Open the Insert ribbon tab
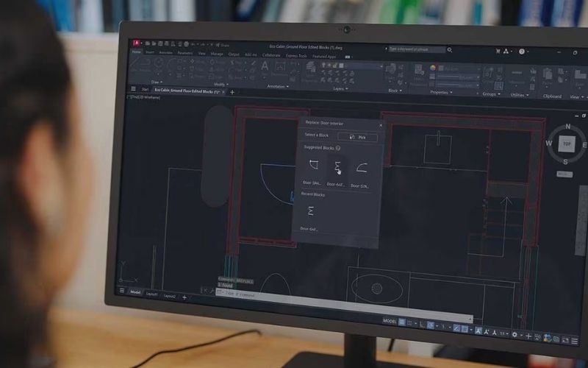Screen dimensions: 588x368 click(x=150, y=52)
